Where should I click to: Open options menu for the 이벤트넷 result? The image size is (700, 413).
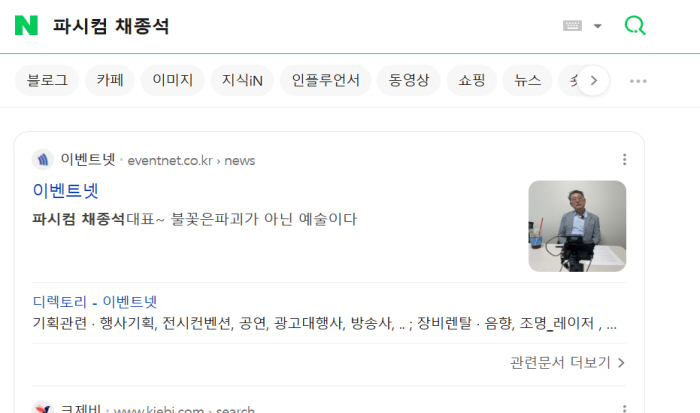click(625, 159)
